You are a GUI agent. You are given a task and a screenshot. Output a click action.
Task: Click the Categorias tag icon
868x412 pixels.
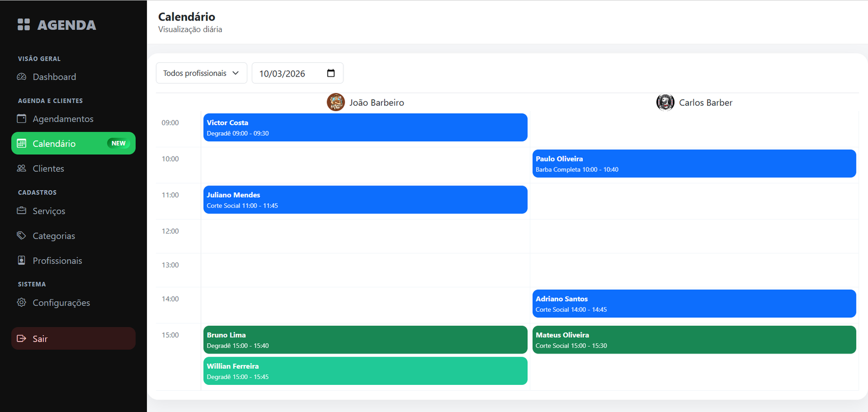22,236
